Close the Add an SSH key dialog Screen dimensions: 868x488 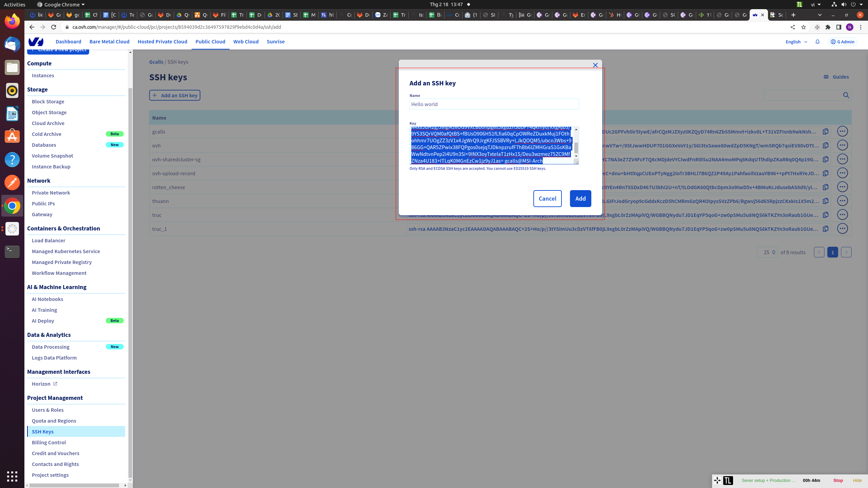(595, 65)
